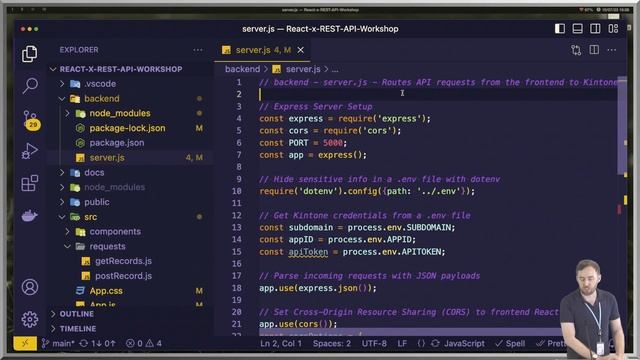Click the remote window status icon
The width and height of the screenshot is (640, 360).
pos(25,343)
